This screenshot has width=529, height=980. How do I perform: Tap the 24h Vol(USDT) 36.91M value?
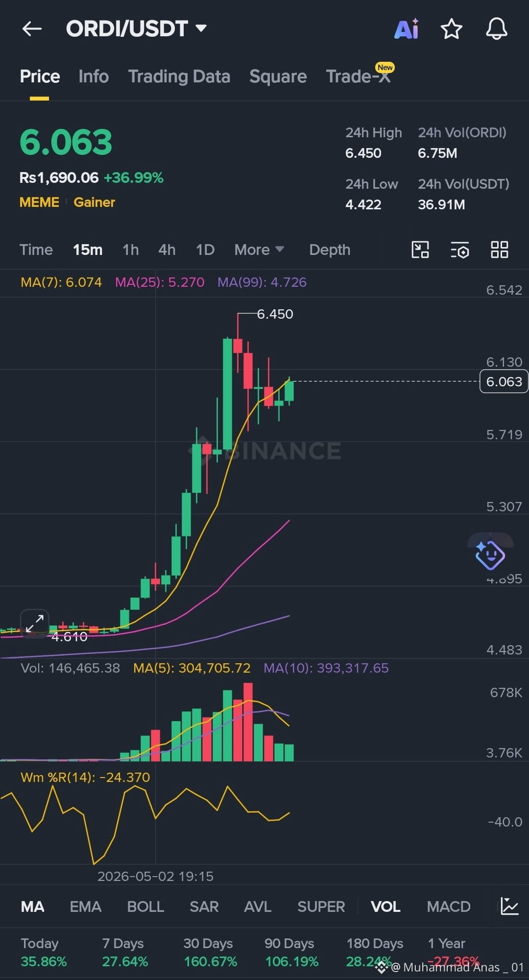coord(441,204)
